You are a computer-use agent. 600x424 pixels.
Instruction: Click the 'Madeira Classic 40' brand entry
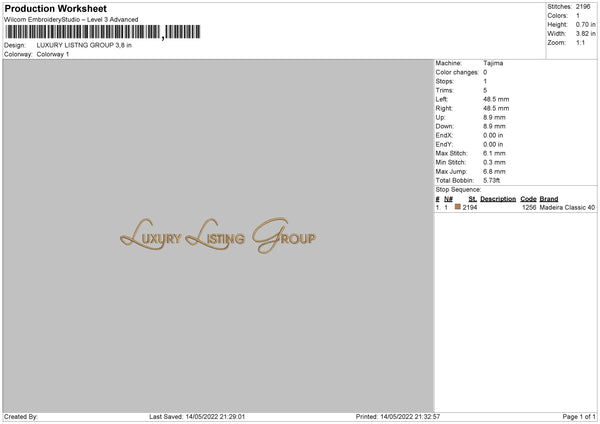[567, 207]
